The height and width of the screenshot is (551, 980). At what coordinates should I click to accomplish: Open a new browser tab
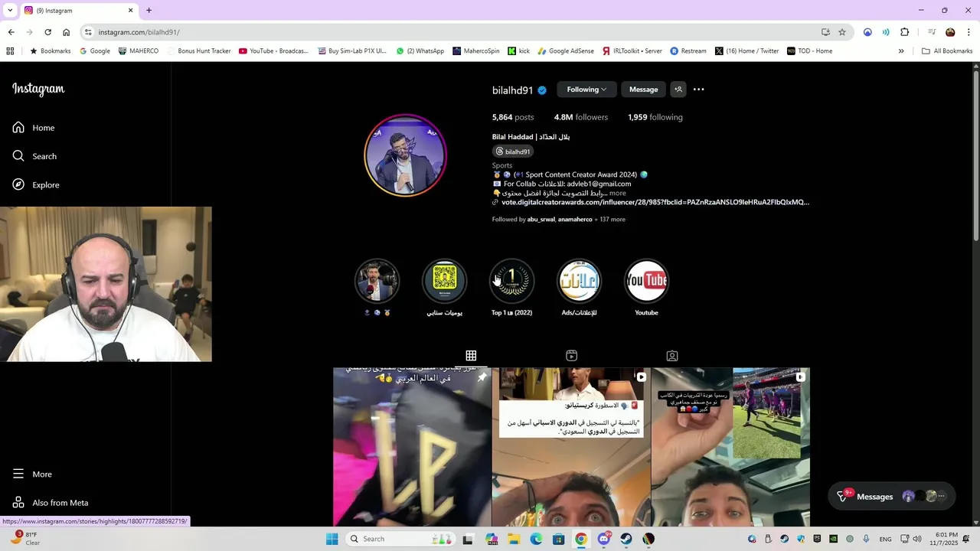tap(149, 10)
